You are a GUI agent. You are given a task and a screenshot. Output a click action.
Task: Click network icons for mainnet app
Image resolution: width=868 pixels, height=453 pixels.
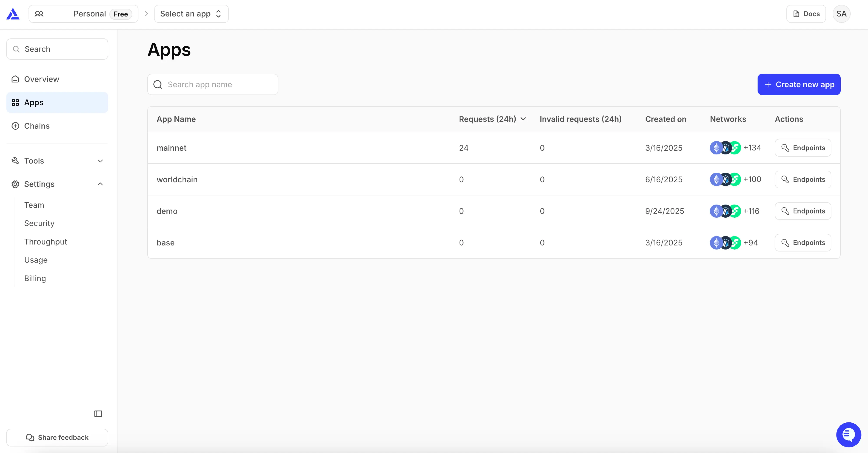click(725, 148)
